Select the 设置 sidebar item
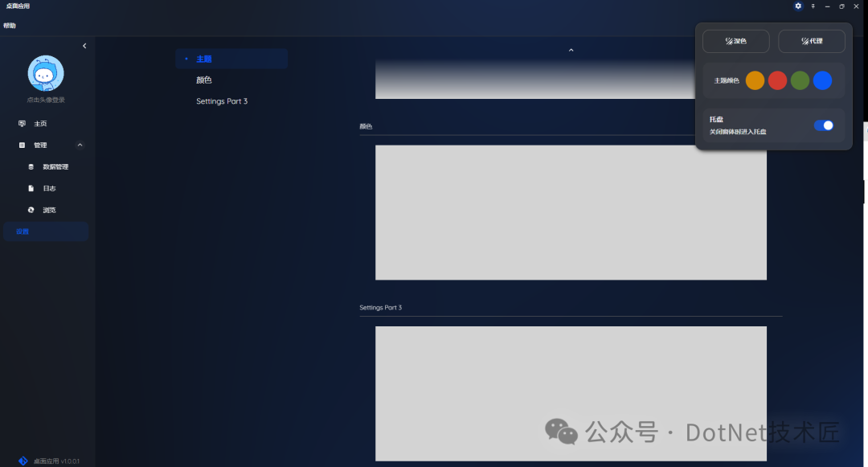868x467 pixels. pyautogui.click(x=46, y=231)
